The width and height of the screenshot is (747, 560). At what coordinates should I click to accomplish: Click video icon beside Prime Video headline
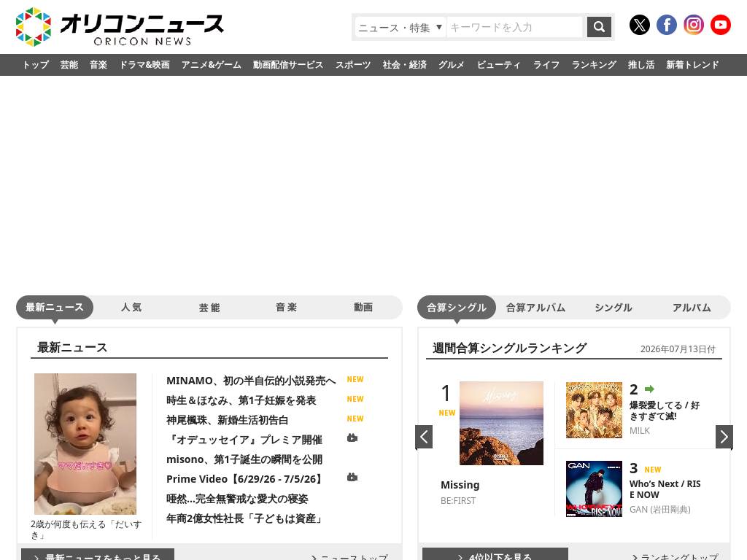[352, 477]
